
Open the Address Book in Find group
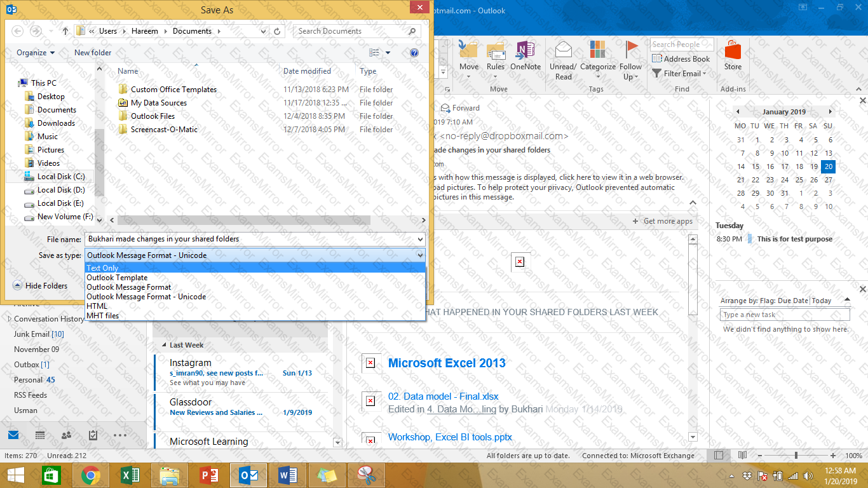click(681, 59)
